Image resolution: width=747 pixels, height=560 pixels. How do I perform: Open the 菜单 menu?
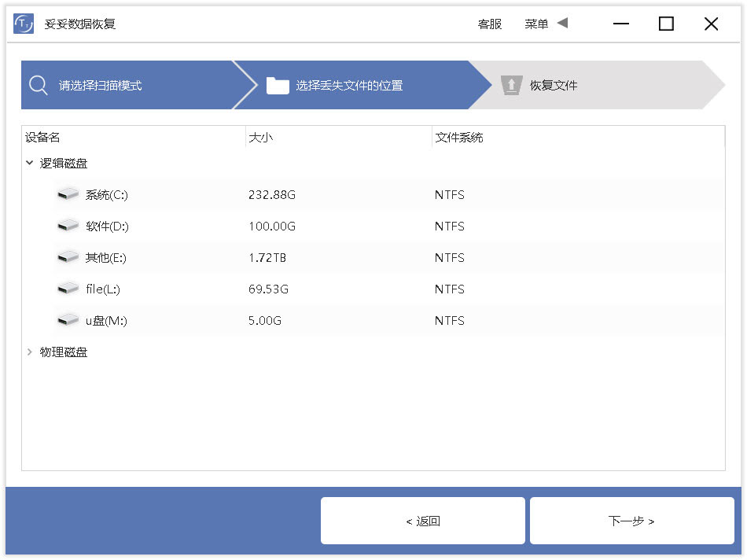click(x=536, y=24)
